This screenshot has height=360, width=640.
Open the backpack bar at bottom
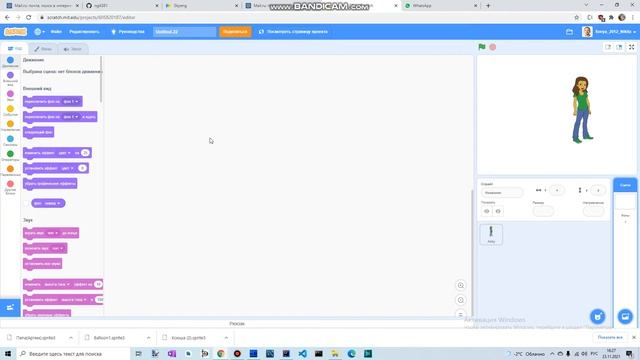click(x=237, y=323)
